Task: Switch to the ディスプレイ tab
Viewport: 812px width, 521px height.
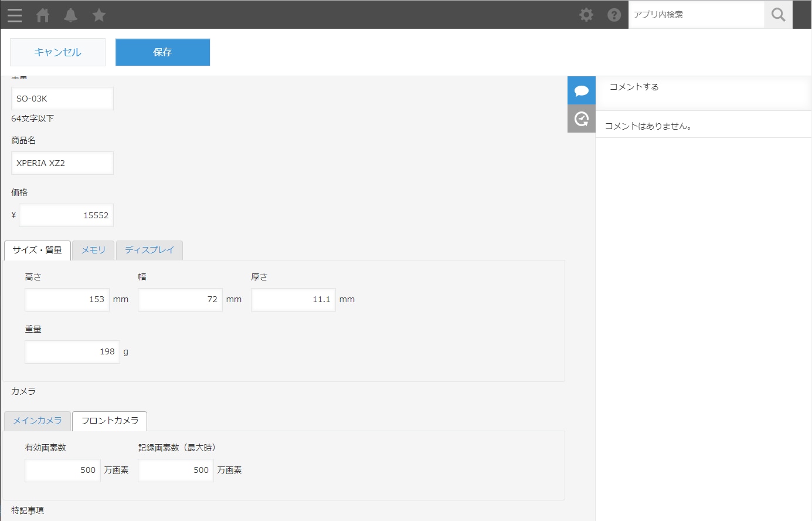Action: (x=150, y=251)
